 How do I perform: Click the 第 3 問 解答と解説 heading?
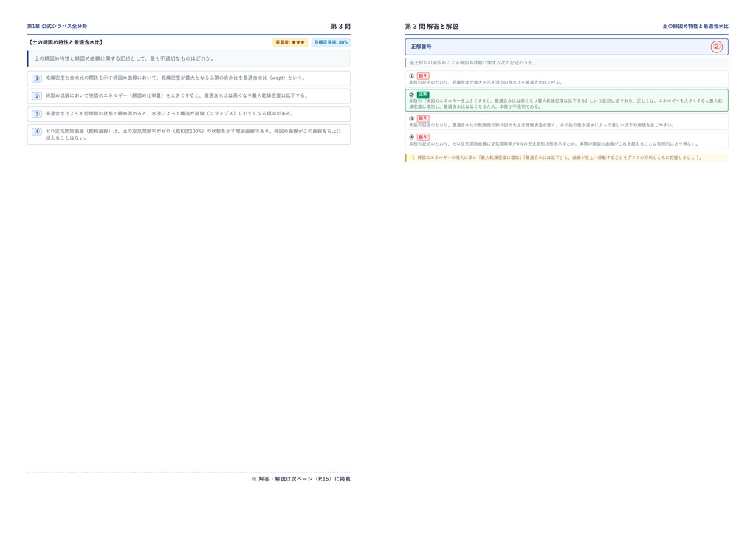click(x=431, y=26)
